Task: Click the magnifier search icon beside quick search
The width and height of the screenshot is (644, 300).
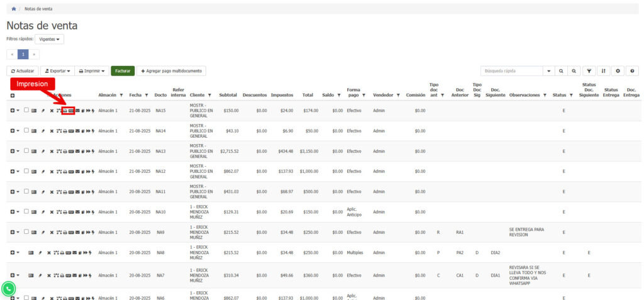Action: pos(561,71)
